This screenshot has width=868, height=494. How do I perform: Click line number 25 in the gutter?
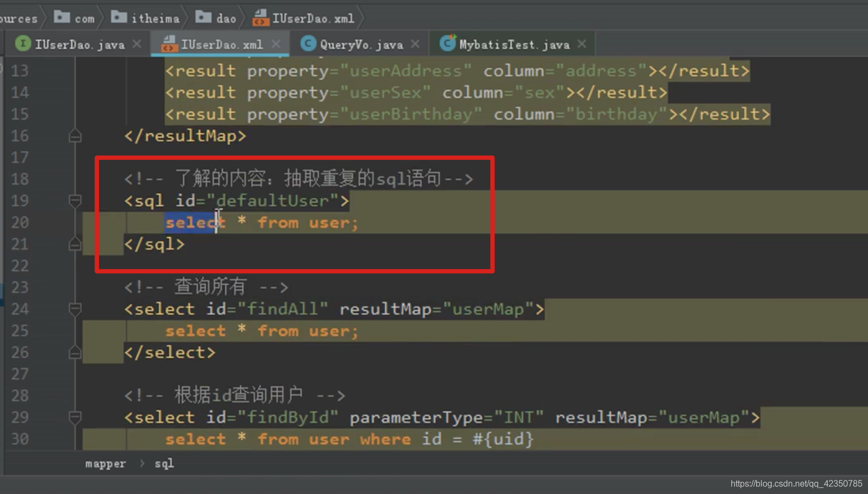point(20,331)
